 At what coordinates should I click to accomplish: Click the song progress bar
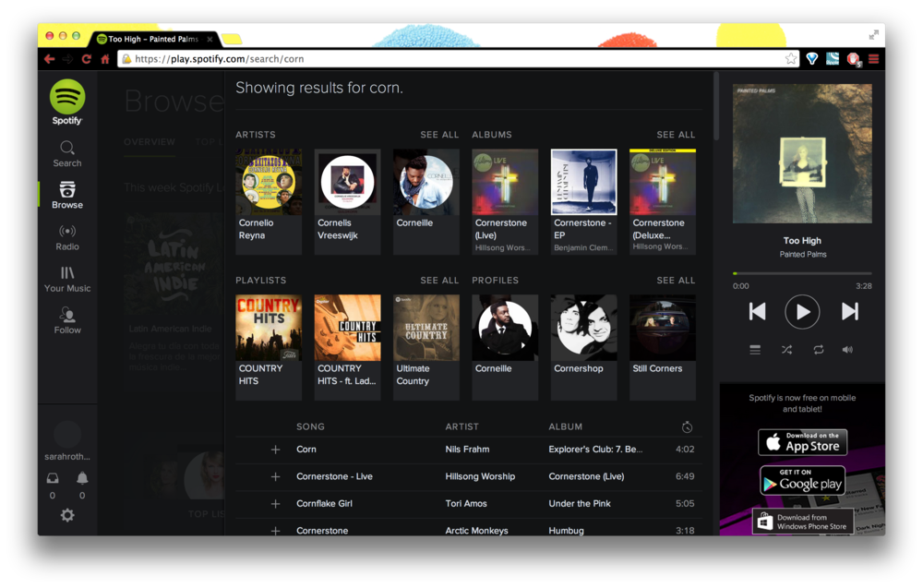[x=802, y=273]
